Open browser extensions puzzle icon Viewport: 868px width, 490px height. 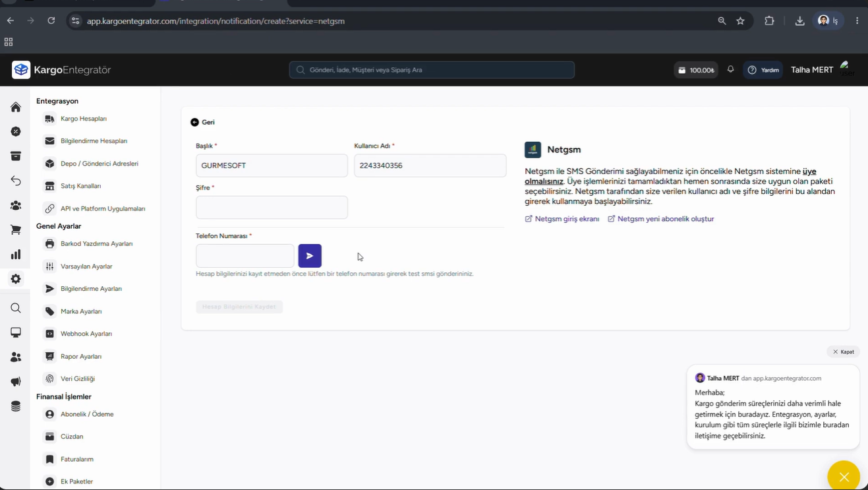[x=769, y=21]
